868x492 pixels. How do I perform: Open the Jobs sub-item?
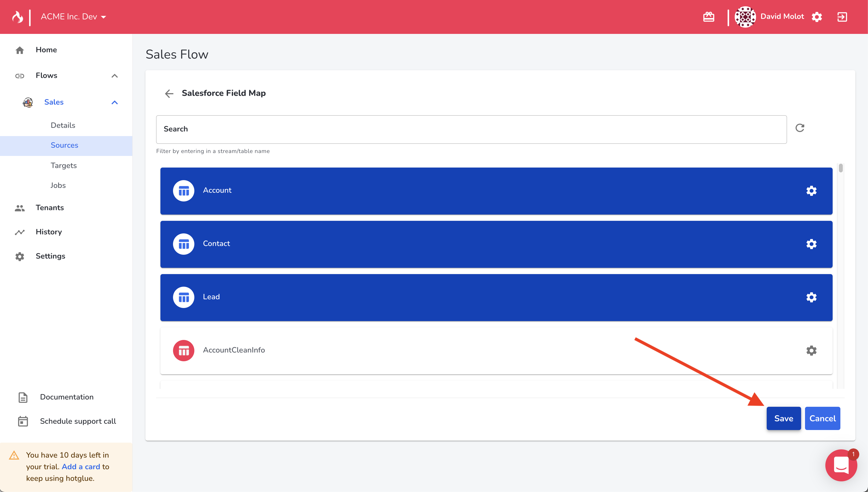pos(58,185)
